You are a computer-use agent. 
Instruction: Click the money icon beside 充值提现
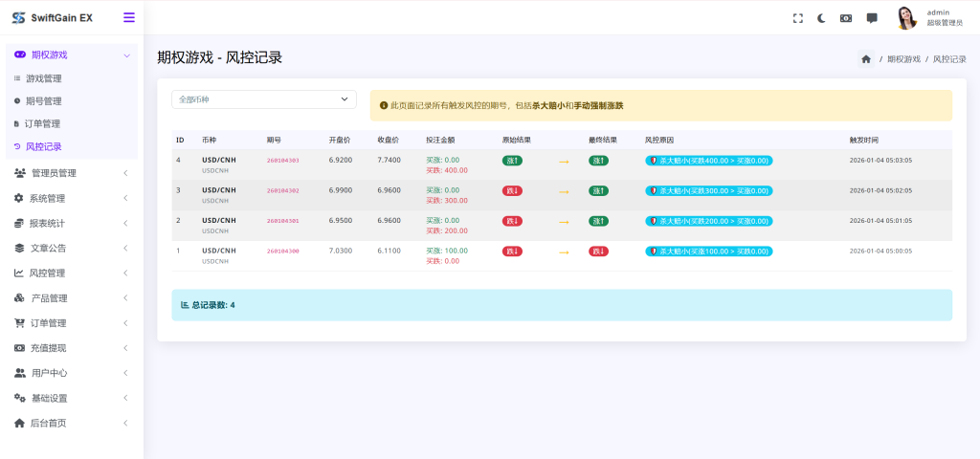(19, 348)
